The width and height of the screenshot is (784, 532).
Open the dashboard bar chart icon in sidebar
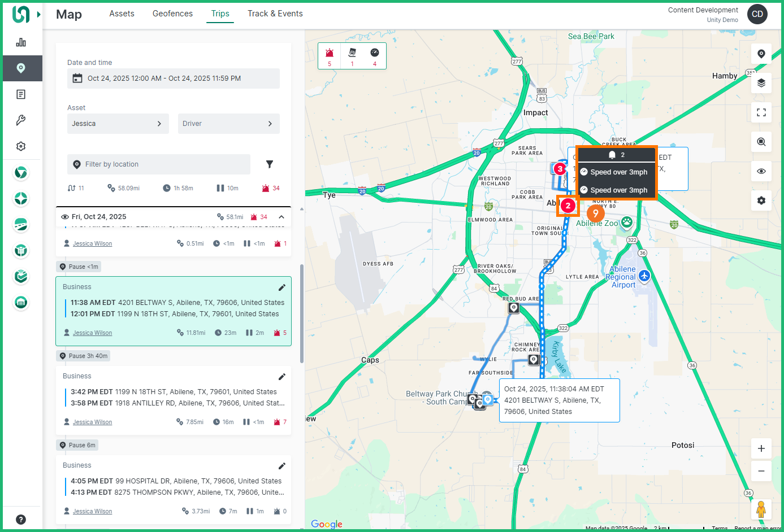pos(21,42)
